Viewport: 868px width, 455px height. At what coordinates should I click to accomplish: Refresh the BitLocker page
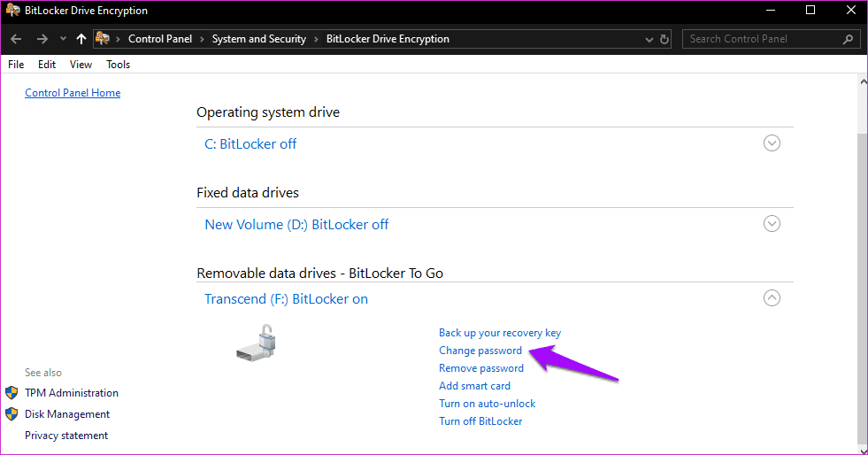click(664, 39)
